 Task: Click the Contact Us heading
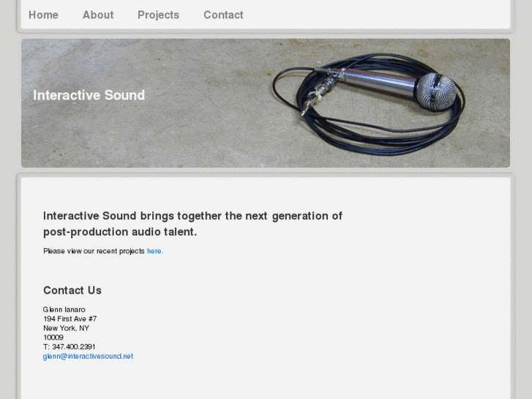(72, 291)
